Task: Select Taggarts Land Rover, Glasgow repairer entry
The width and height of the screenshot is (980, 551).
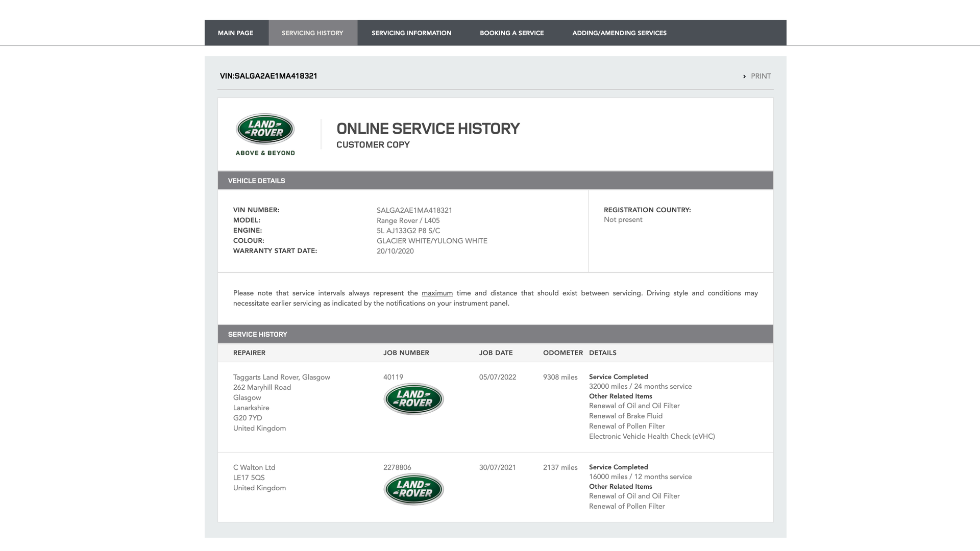Action: tap(281, 378)
